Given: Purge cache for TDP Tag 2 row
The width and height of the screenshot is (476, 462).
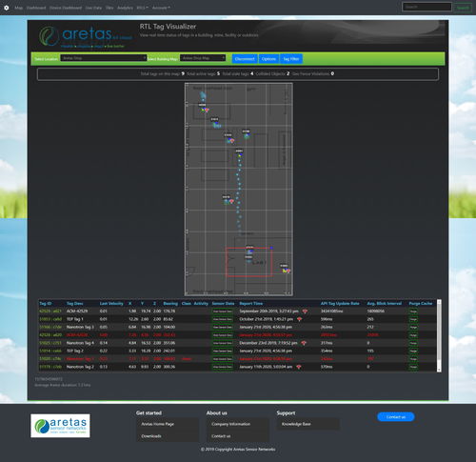Looking at the screenshot, I should 413,351.
